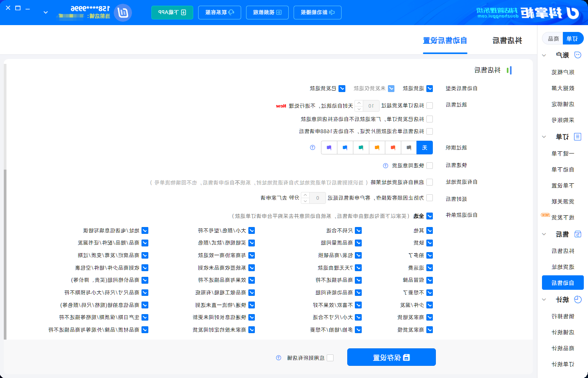The width and height of the screenshot is (588, 378).
Task: Click the 账户 section face icon
Action: click(578, 55)
